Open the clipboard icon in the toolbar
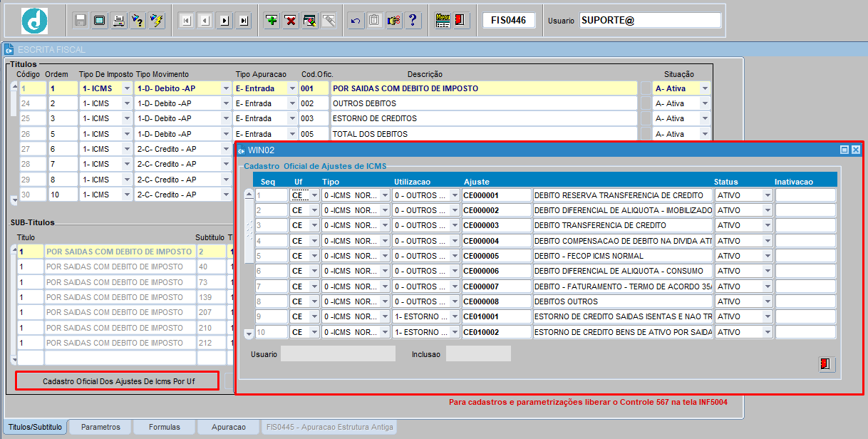Screen dimensions: 868x439 tap(373, 20)
